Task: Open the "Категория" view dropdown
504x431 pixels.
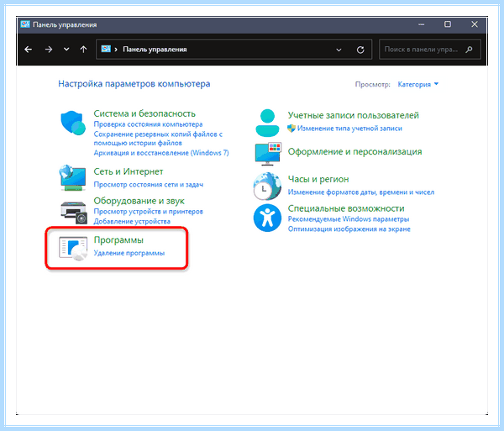Action: click(417, 84)
